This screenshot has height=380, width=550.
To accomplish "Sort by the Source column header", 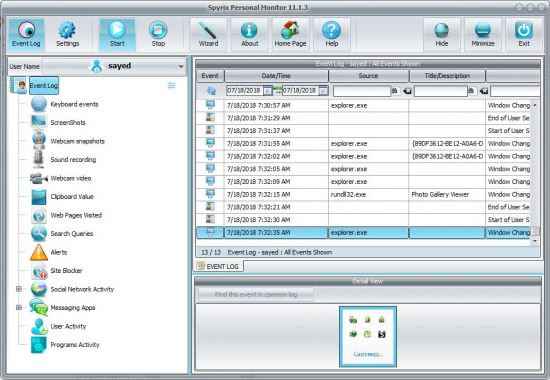I will (368, 76).
